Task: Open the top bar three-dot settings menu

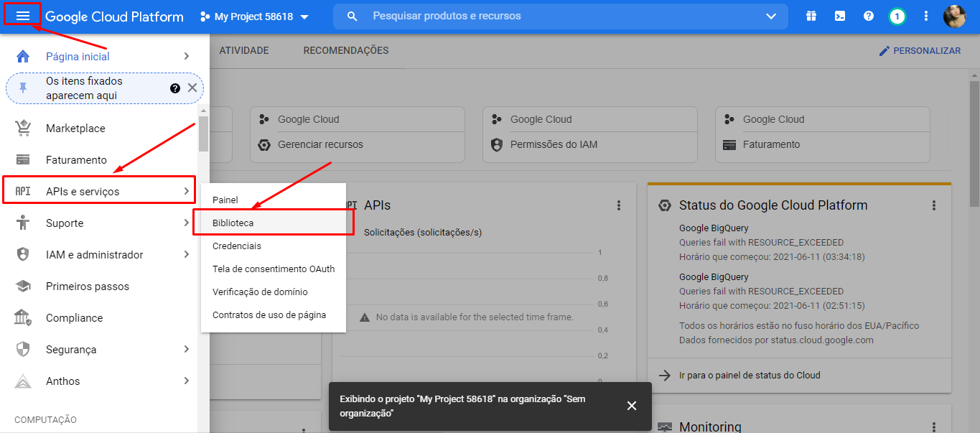Action: coord(926,16)
